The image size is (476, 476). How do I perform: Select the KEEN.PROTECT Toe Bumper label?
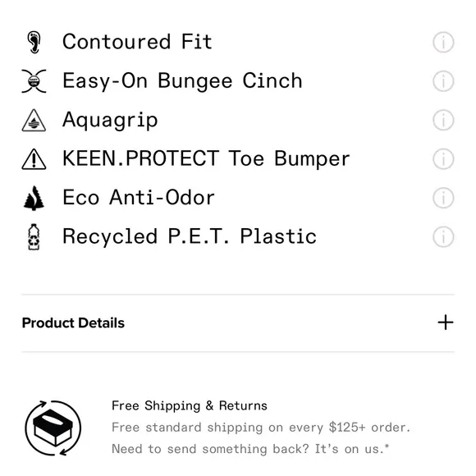(x=206, y=158)
